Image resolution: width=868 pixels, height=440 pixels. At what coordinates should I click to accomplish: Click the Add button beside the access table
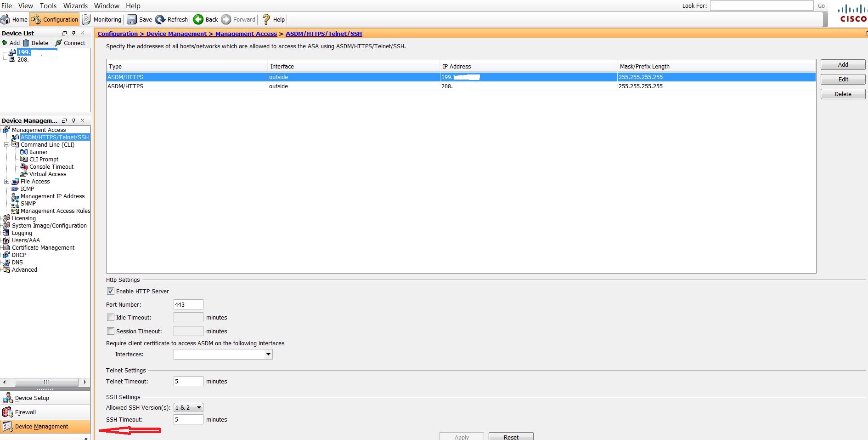(x=843, y=64)
